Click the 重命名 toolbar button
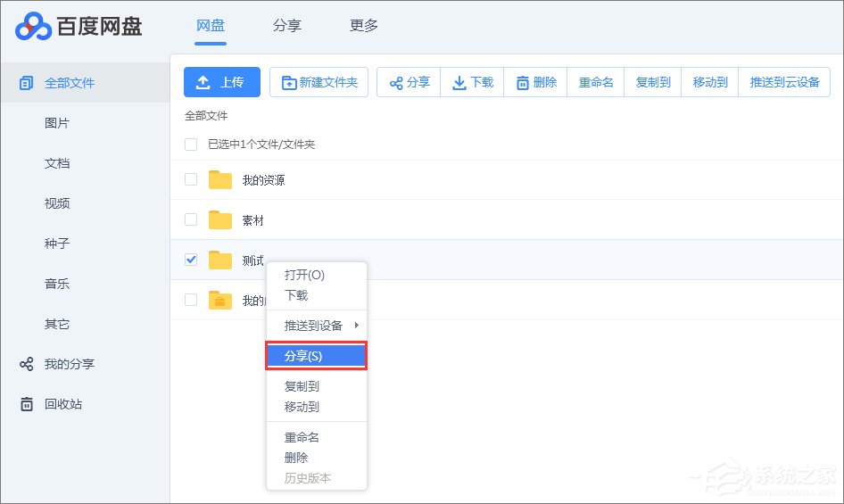 pyautogui.click(x=596, y=82)
